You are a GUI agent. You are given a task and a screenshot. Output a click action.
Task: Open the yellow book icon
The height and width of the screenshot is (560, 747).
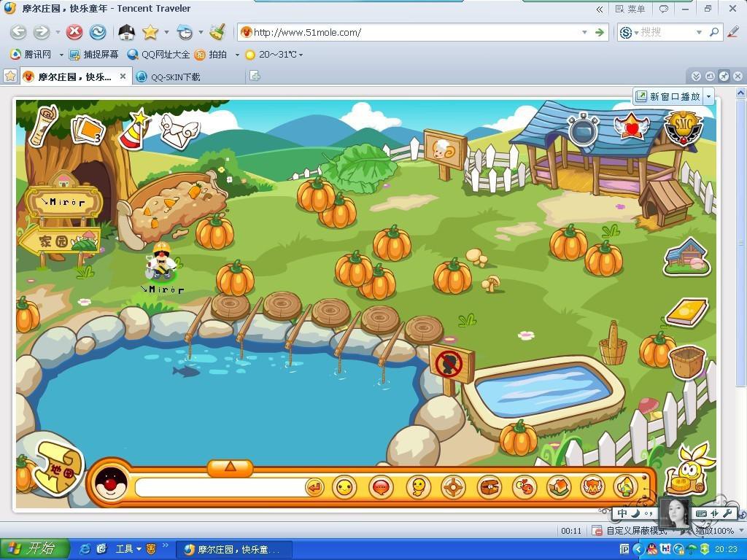(686, 312)
